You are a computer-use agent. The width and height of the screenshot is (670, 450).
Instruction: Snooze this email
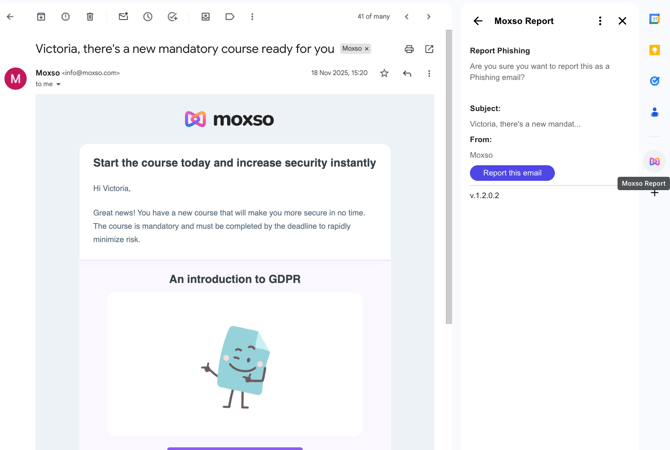[x=148, y=17]
